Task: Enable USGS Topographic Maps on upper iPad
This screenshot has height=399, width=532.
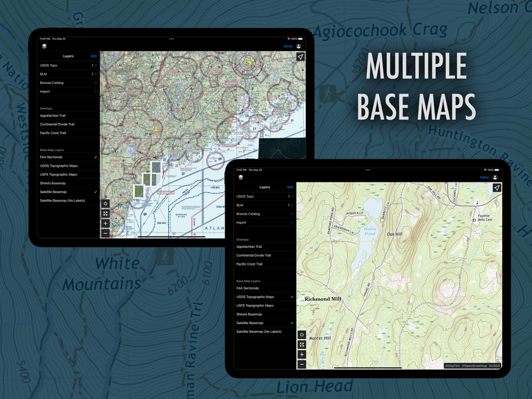Action: [x=68, y=165]
